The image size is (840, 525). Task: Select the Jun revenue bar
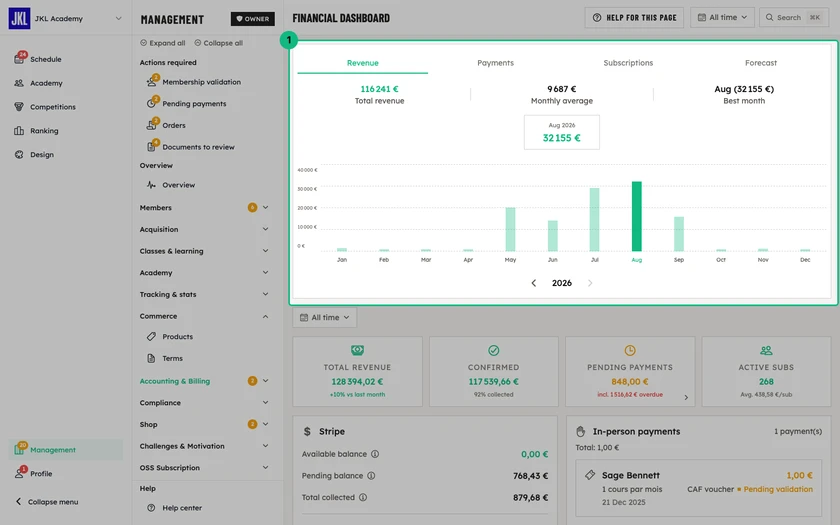coord(552,236)
